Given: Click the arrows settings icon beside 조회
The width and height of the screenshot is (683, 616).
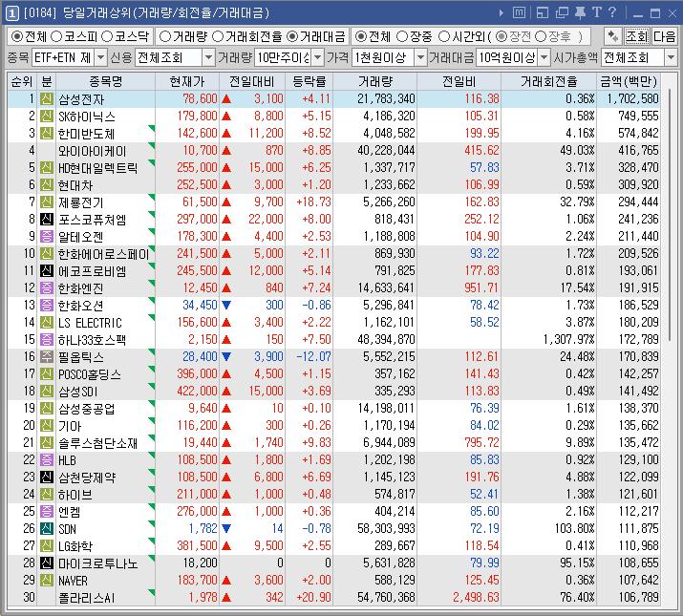Looking at the screenshot, I should point(613,36).
